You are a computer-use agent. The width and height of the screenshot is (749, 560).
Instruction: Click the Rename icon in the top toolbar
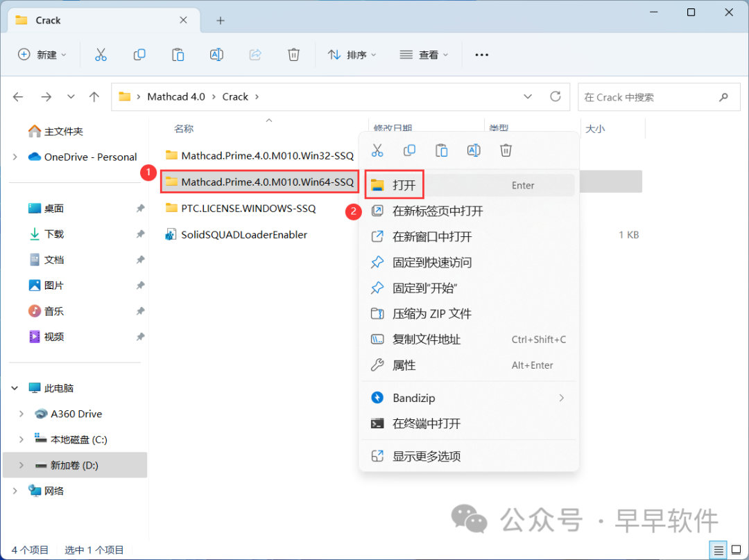(x=216, y=55)
